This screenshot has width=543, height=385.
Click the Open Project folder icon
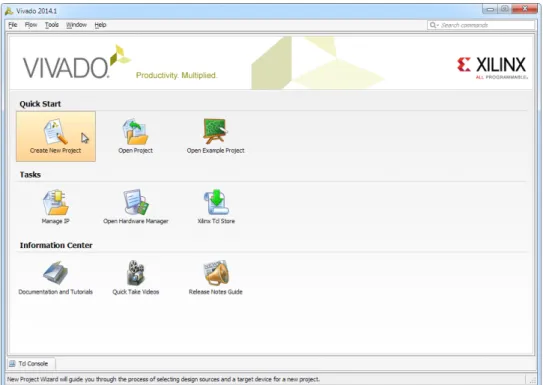[x=135, y=132]
